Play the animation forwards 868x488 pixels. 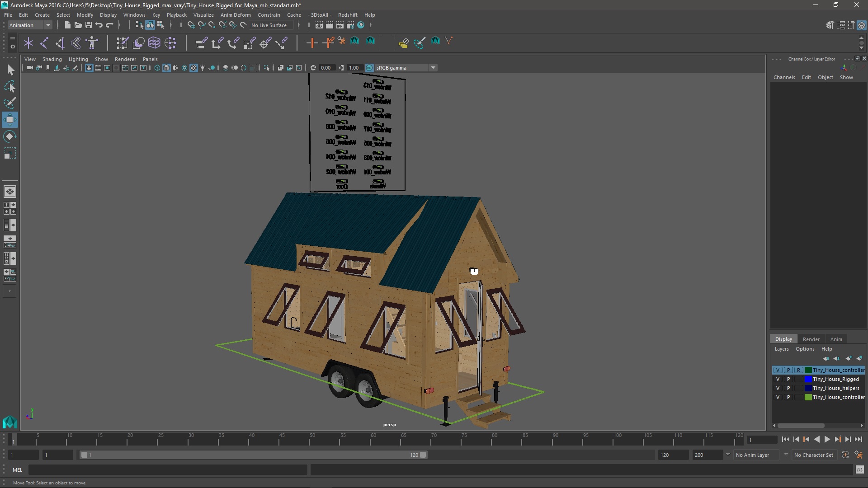(827, 439)
